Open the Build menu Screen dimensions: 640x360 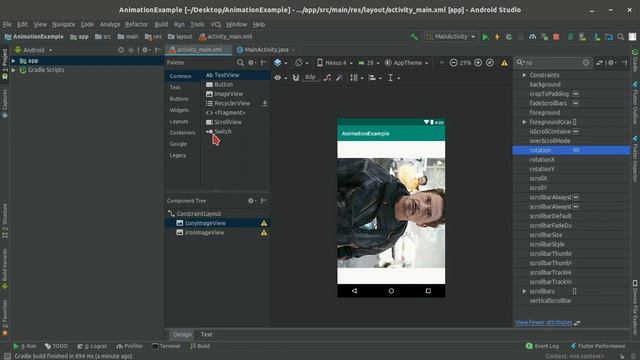coord(161,24)
